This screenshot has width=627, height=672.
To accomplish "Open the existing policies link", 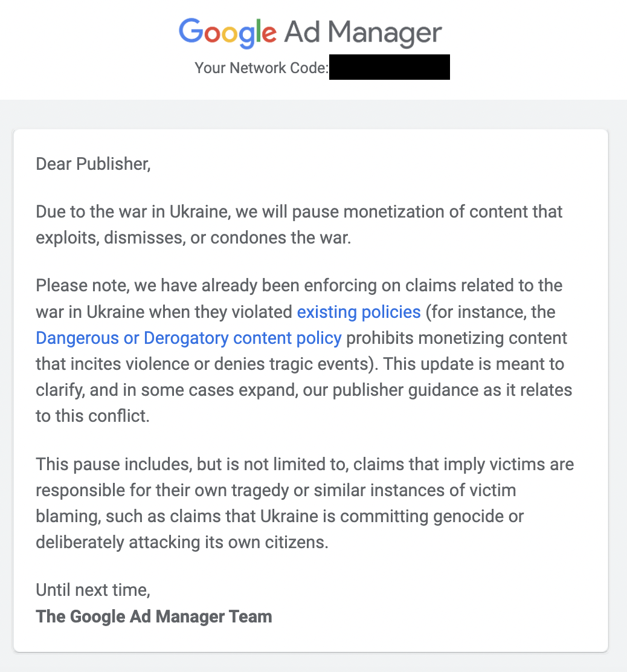I will [x=359, y=312].
